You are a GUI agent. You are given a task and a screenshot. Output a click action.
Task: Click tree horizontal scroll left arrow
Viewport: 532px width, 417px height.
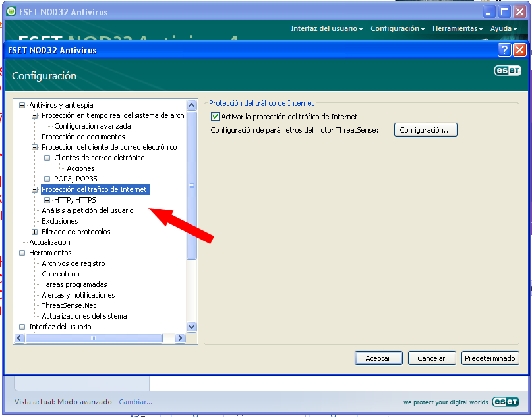[x=19, y=338]
